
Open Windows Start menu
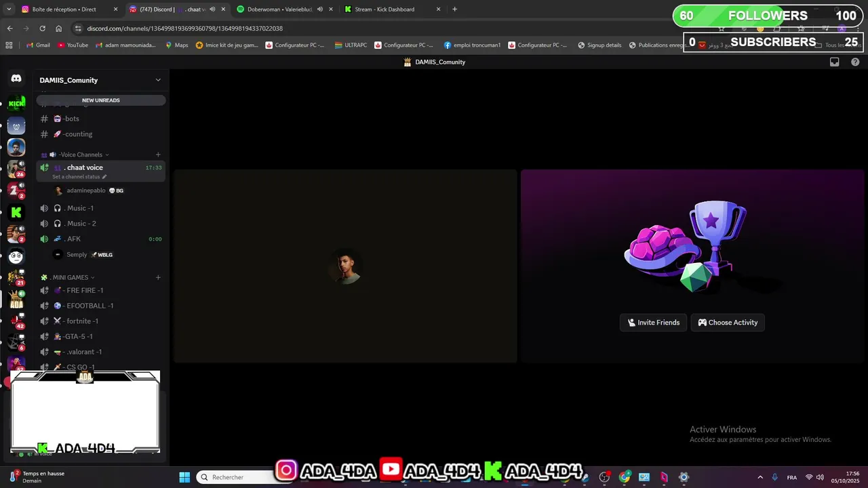coord(184,477)
